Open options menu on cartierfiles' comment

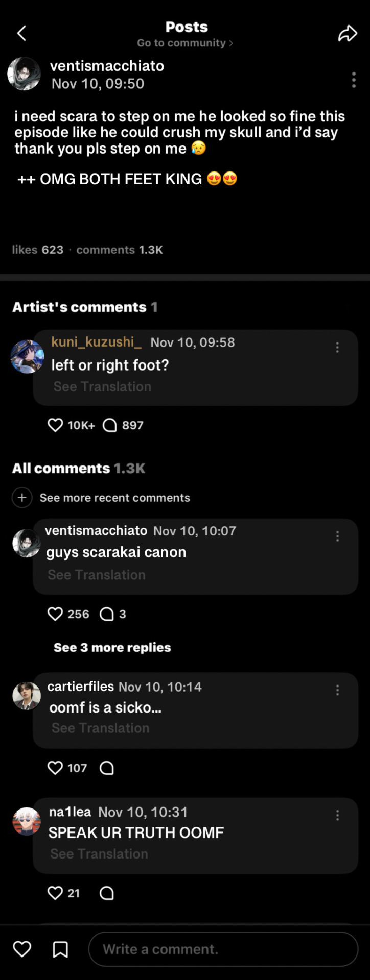(337, 690)
